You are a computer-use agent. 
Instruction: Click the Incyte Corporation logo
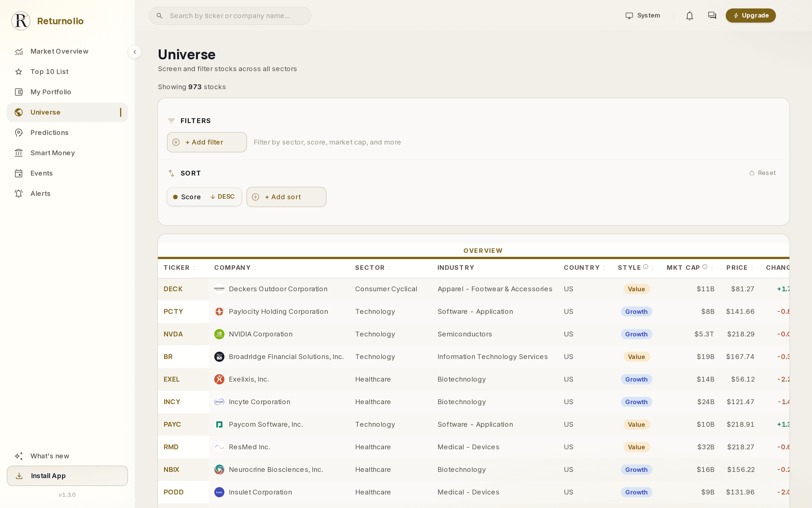click(219, 402)
